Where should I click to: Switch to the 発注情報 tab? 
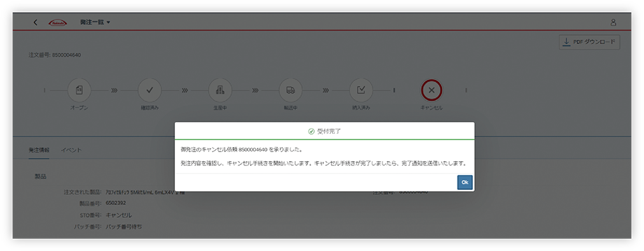click(39, 150)
